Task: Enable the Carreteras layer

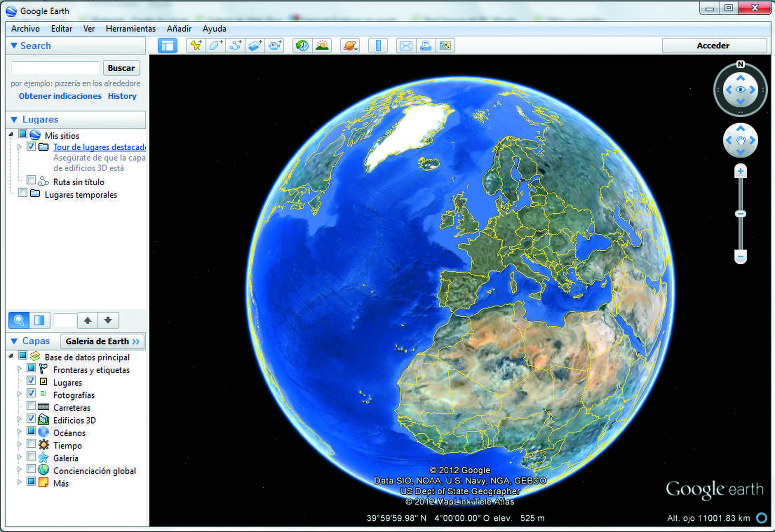Action: (31, 406)
